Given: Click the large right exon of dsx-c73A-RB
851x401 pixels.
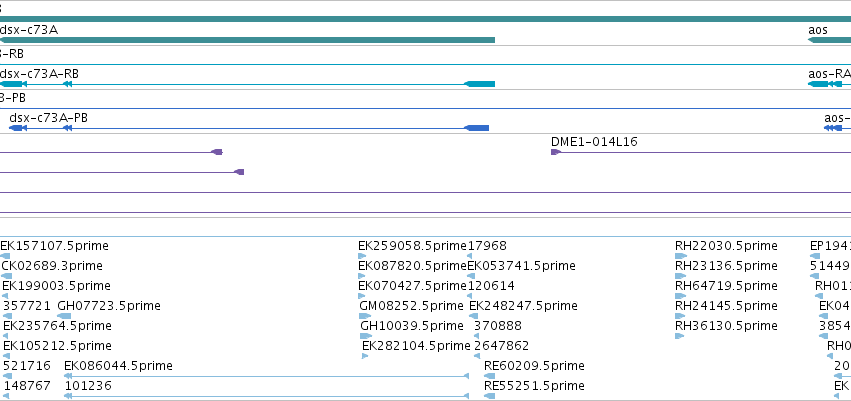Looking at the screenshot, I should tap(480, 84).
